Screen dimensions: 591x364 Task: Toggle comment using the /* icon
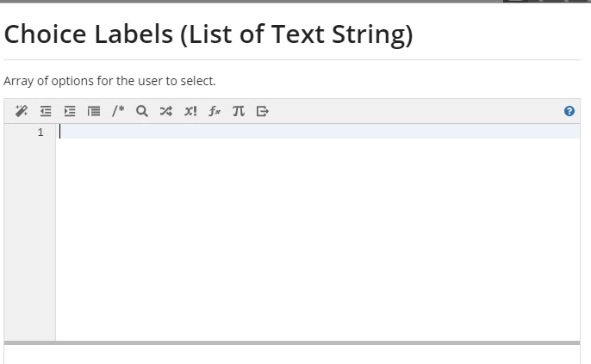point(118,111)
